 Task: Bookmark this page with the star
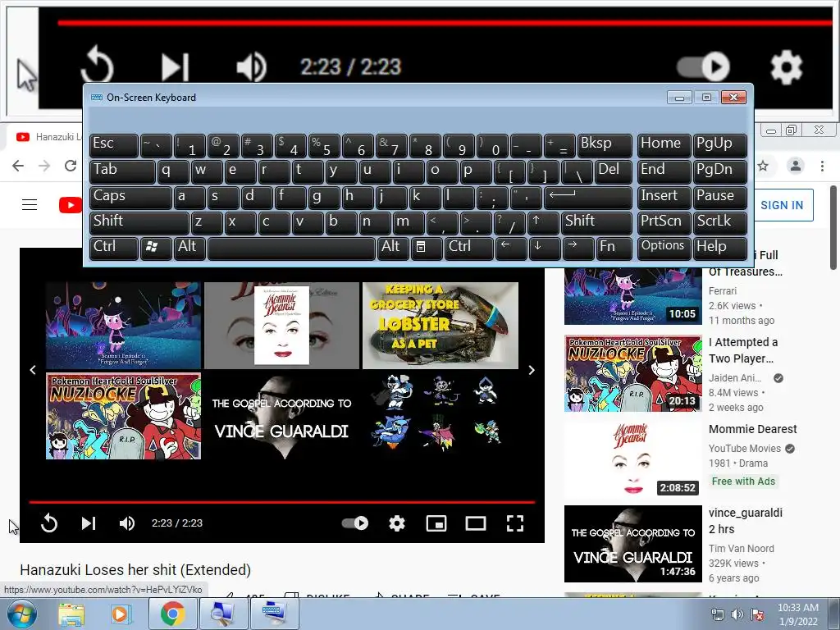(764, 166)
